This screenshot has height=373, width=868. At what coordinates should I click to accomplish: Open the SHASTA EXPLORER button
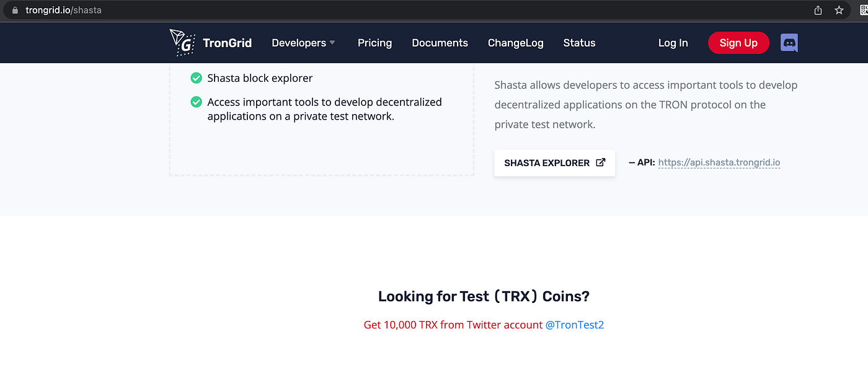click(x=554, y=163)
